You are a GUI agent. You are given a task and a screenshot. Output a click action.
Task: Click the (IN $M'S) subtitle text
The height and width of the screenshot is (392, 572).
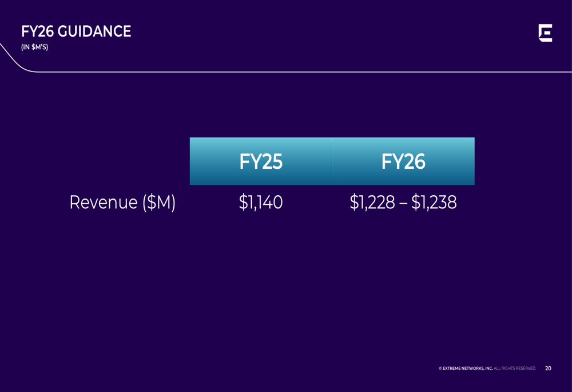(x=35, y=47)
